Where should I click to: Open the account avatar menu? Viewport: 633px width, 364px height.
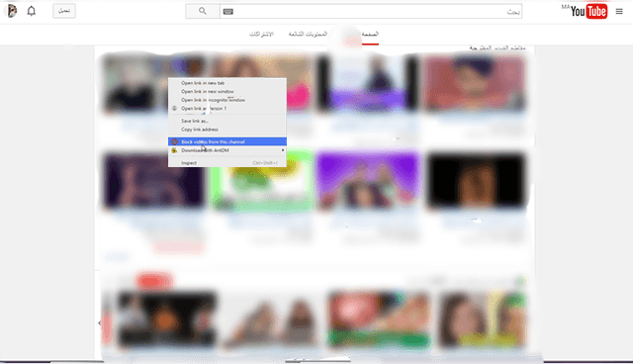pyautogui.click(x=12, y=11)
